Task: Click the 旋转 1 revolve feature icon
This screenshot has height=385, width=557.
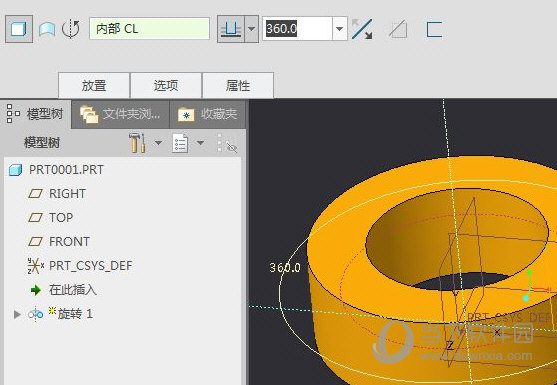Action: point(36,314)
